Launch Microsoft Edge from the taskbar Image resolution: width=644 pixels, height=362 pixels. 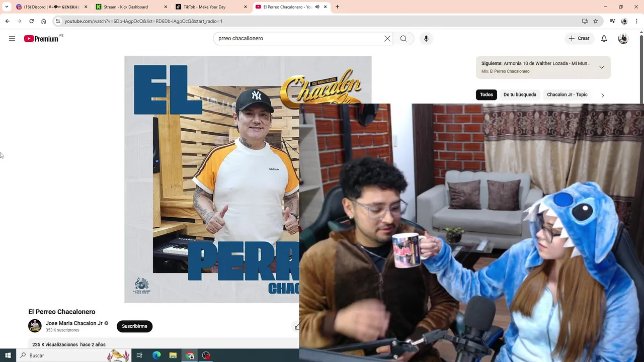point(156,355)
